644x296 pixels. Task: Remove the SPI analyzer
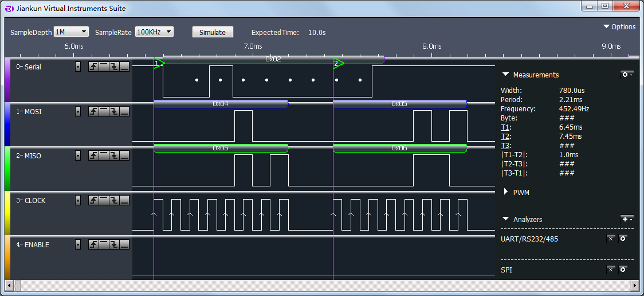pyautogui.click(x=611, y=270)
